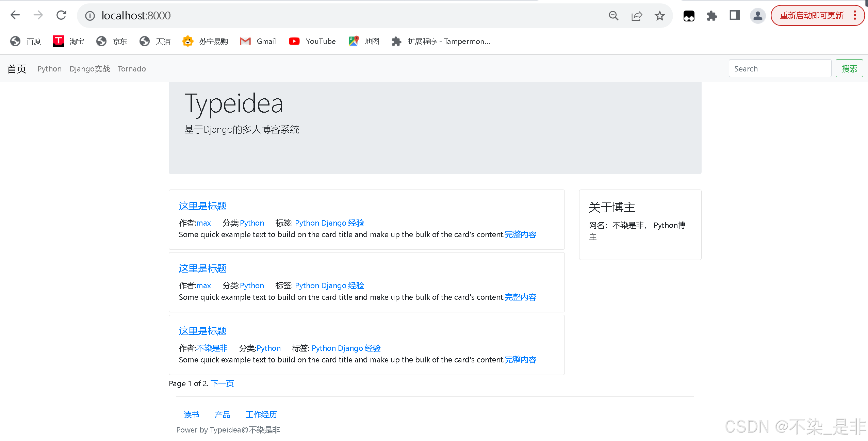
Task: Open 完整内容 of the second post
Action: [x=520, y=297]
